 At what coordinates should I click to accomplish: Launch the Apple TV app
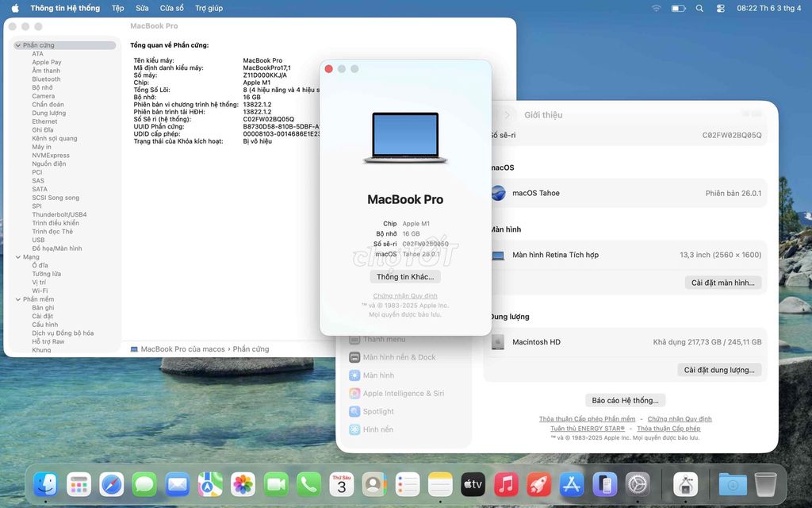click(x=473, y=485)
